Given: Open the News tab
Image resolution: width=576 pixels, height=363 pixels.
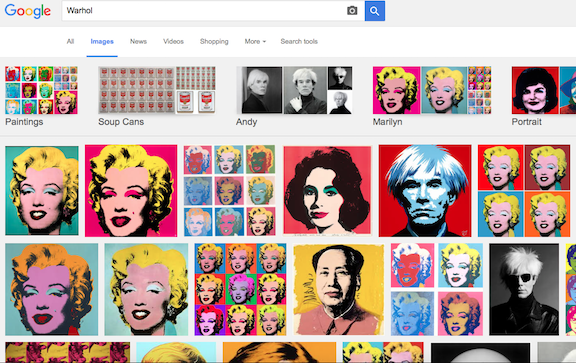Looking at the screenshot, I should click(x=138, y=42).
